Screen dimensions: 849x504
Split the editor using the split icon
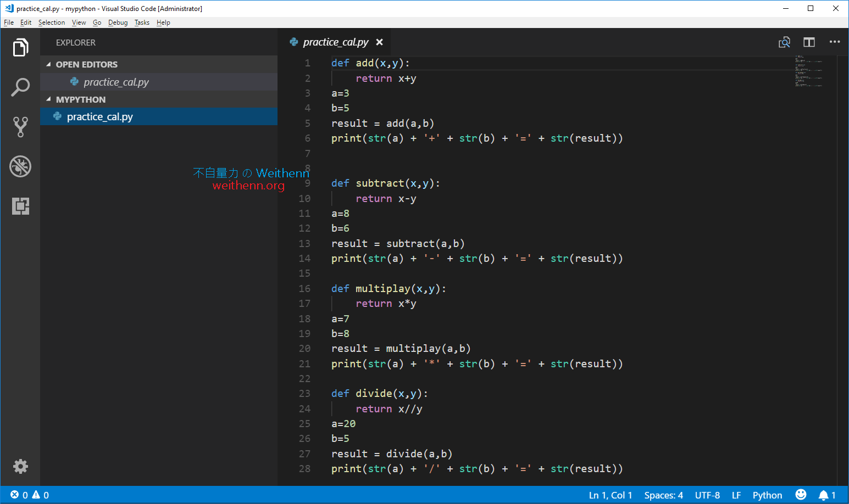[x=809, y=42]
